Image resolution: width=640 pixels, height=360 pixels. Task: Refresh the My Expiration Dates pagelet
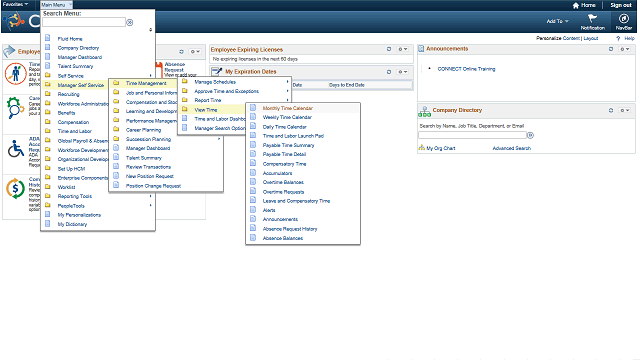click(x=389, y=72)
